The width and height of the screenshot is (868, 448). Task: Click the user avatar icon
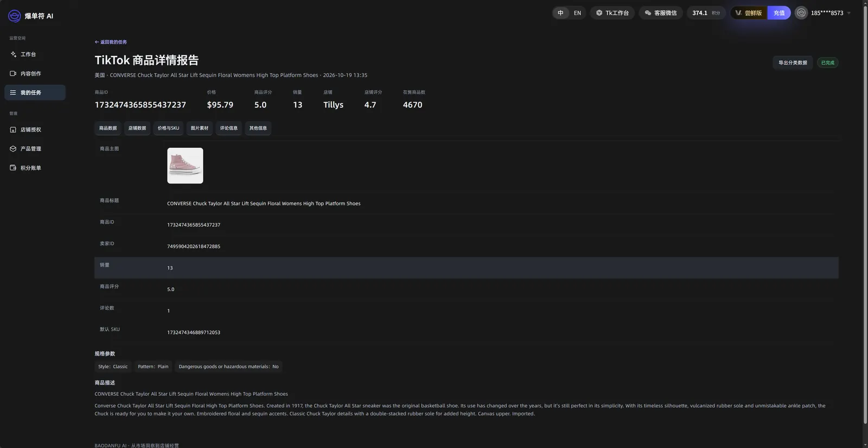pos(801,12)
